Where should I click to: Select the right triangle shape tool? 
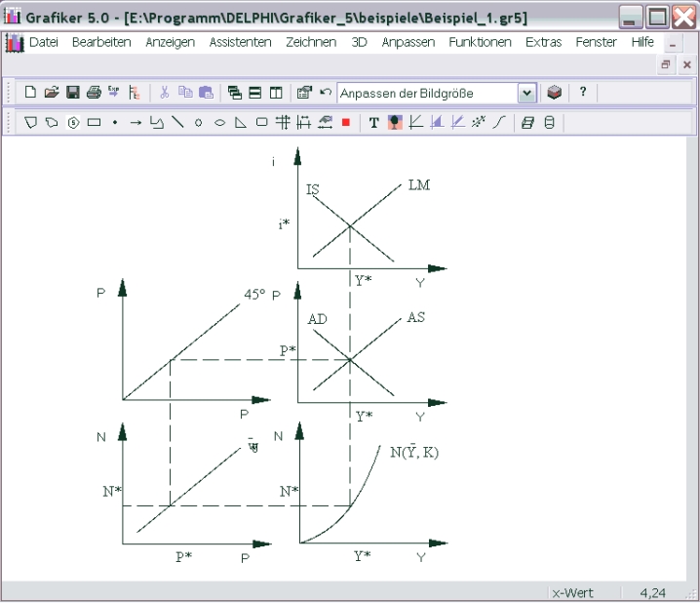click(240, 123)
